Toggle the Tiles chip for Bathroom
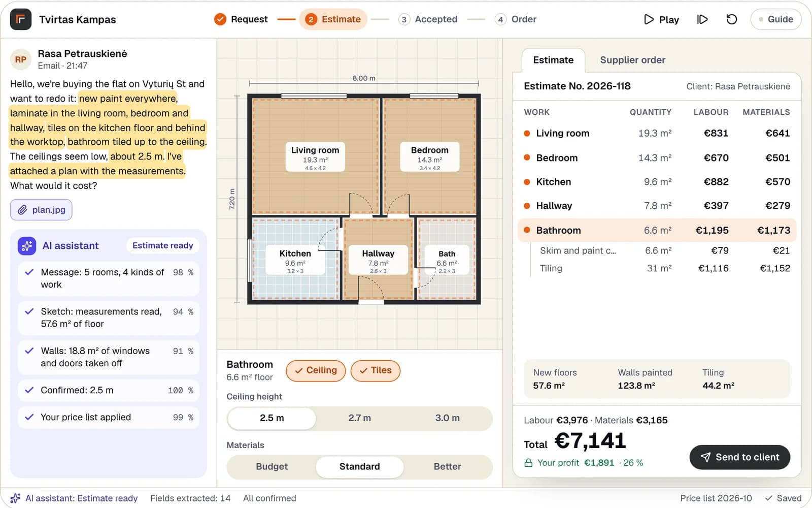This screenshot has width=812, height=508. click(376, 370)
